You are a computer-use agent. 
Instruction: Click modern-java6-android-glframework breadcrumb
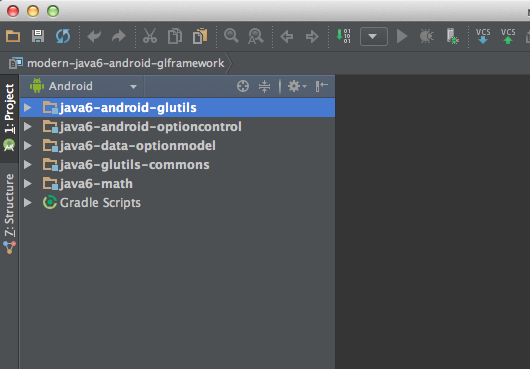click(x=125, y=63)
